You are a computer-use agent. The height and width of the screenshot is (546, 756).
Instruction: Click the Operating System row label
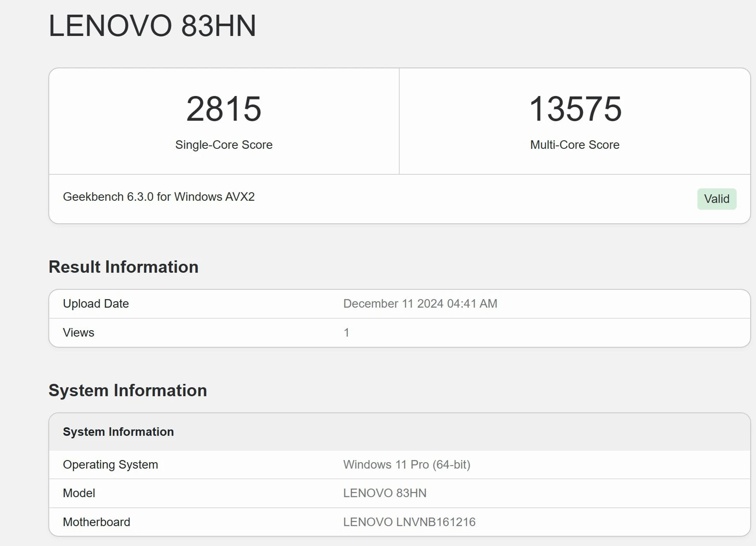pyautogui.click(x=110, y=465)
